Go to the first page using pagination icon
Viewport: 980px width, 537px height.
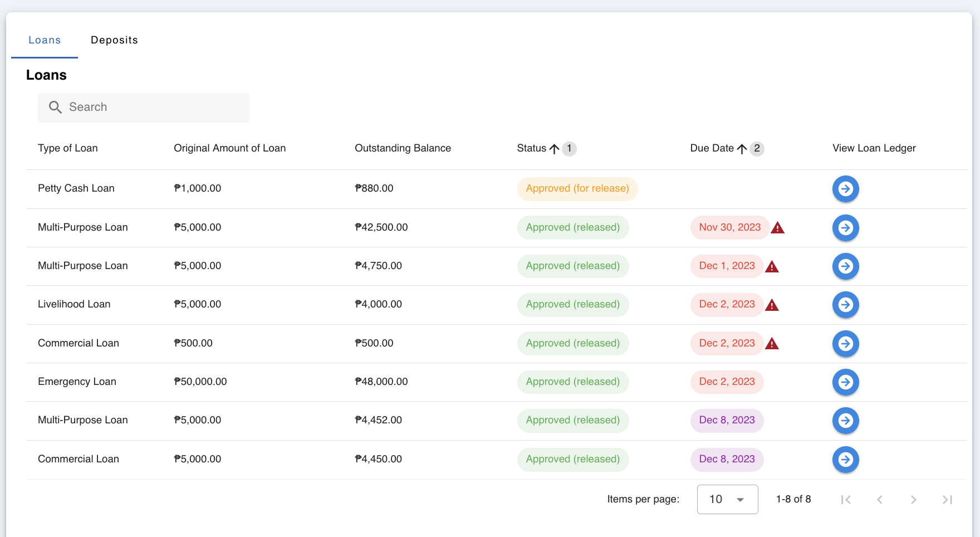tap(846, 500)
